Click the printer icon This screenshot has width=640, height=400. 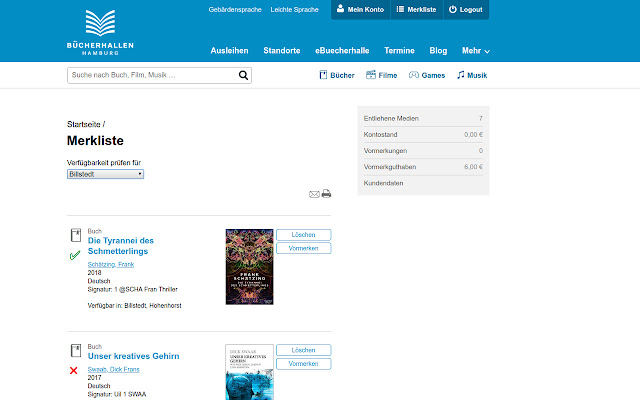tap(326, 193)
